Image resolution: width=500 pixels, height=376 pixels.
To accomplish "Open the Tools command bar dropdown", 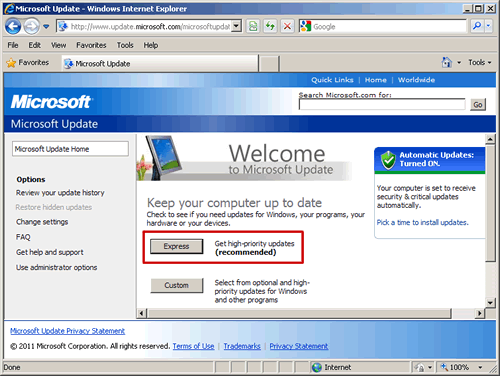I will (480, 62).
